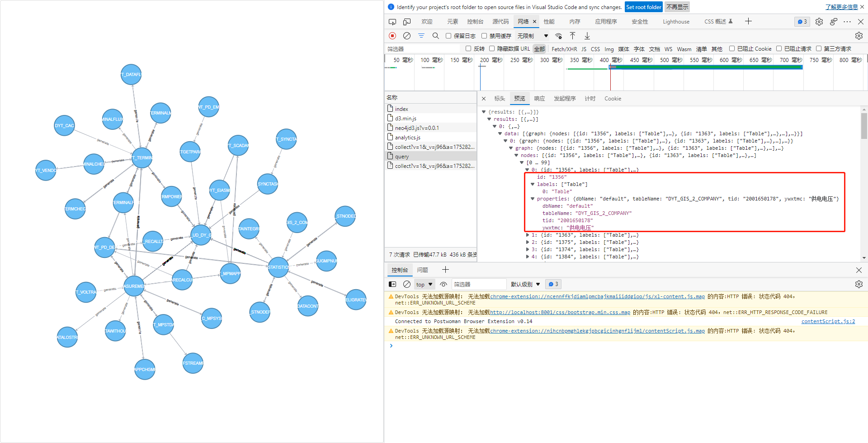Click the import HAR upload arrow
The image size is (868, 443).
573,36
